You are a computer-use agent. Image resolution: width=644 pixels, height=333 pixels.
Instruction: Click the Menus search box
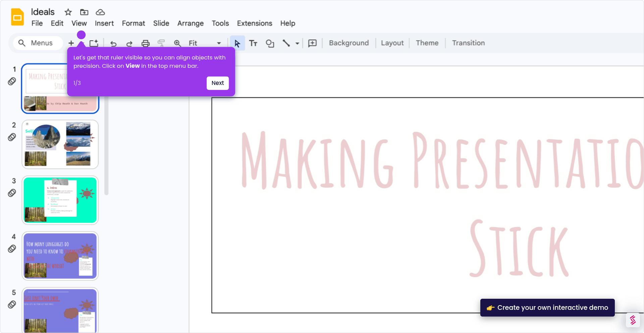coord(38,43)
